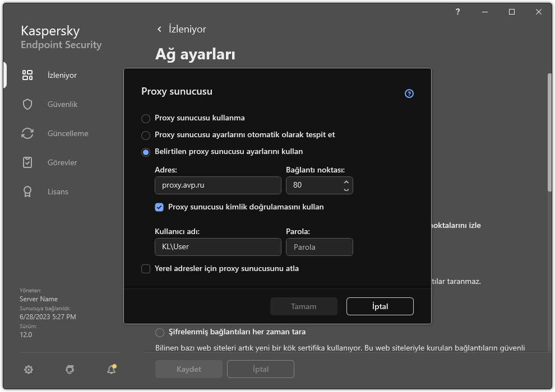Click the support icon beside the settings gear
The width and height of the screenshot is (555, 392).
coord(70,370)
